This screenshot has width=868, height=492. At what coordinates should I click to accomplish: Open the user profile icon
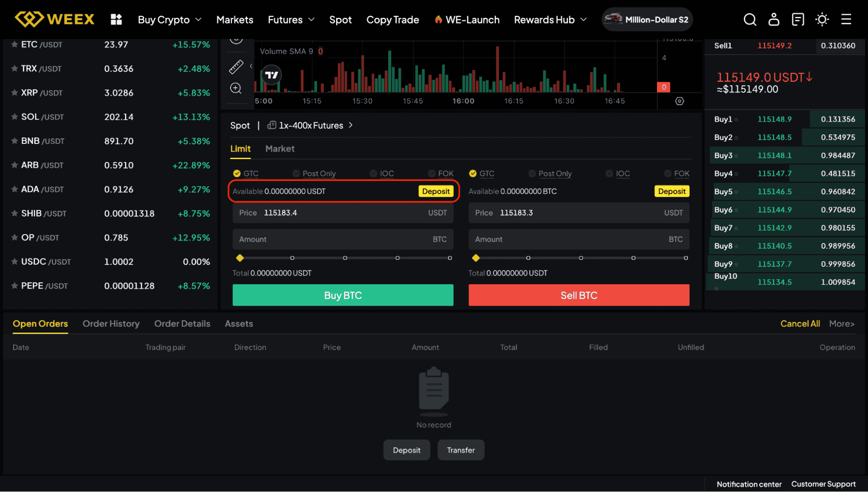pyautogui.click(x=774, y=20)
